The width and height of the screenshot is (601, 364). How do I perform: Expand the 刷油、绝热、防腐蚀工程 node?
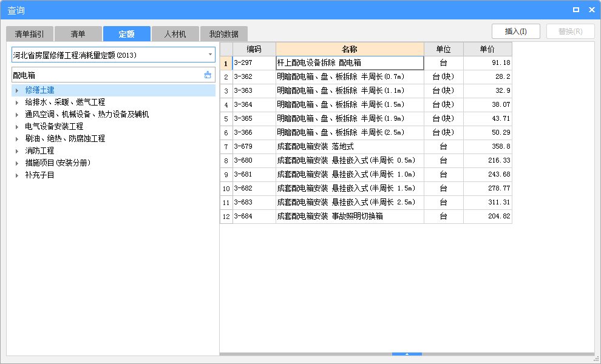(x=17, y=139)
